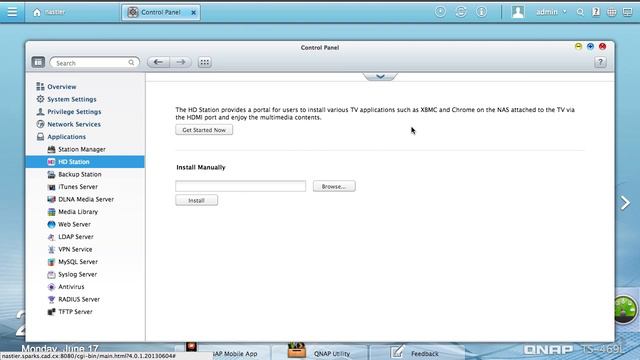Open DLNA Media Server settings
The width and height of the screenshot is (640, 360).
(x=85, y=199)
